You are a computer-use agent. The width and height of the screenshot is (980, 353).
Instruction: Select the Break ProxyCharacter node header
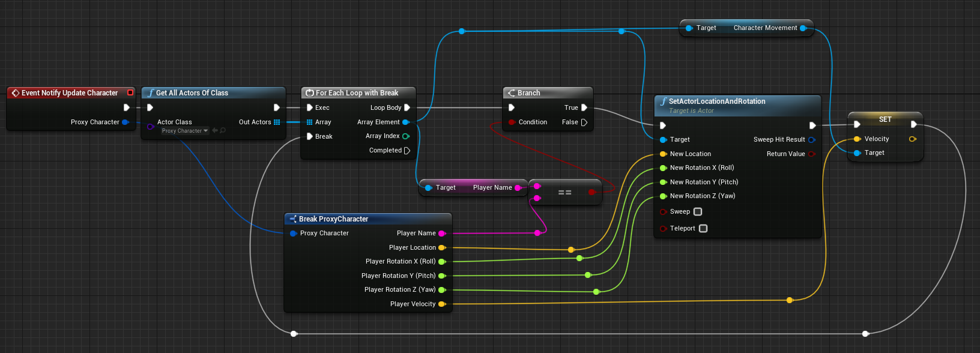[x=367, y=219]
